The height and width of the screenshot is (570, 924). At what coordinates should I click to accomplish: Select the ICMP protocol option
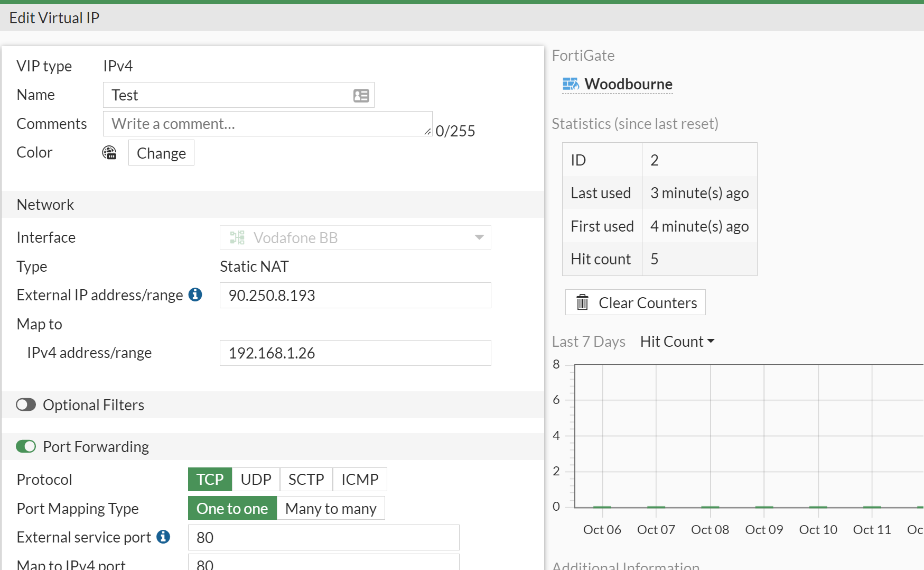click(x=360, y=480)
